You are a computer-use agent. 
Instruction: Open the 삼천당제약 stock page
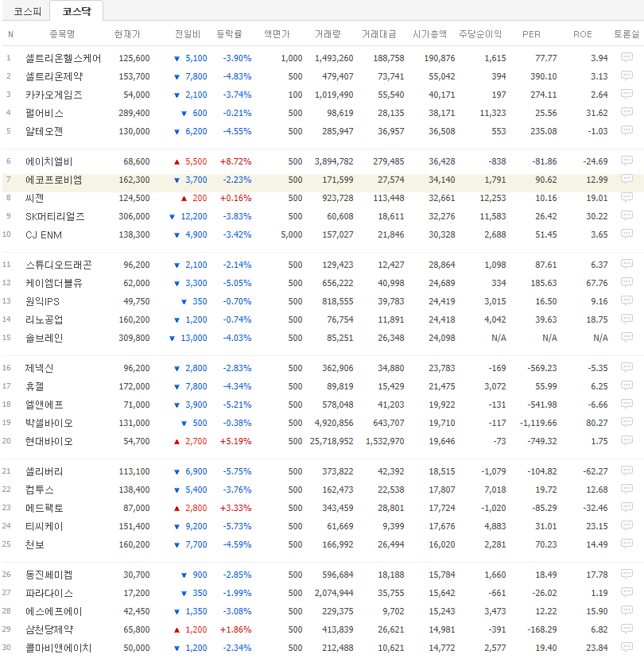[49, 629]
